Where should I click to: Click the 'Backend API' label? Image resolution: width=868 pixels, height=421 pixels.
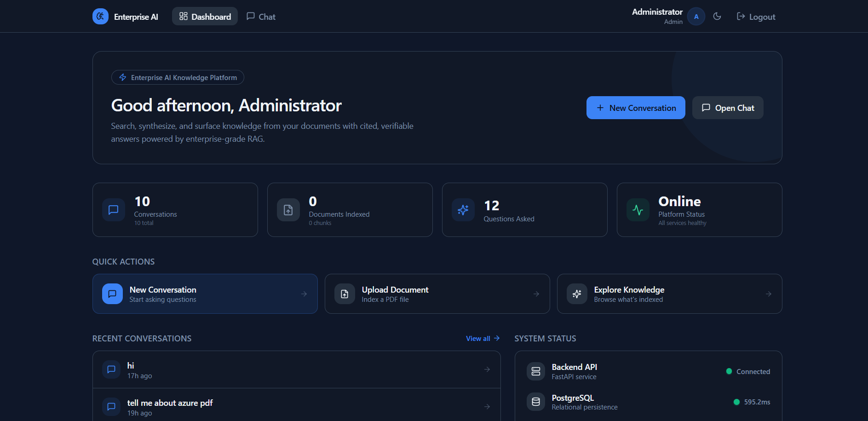tap(574, 367)
